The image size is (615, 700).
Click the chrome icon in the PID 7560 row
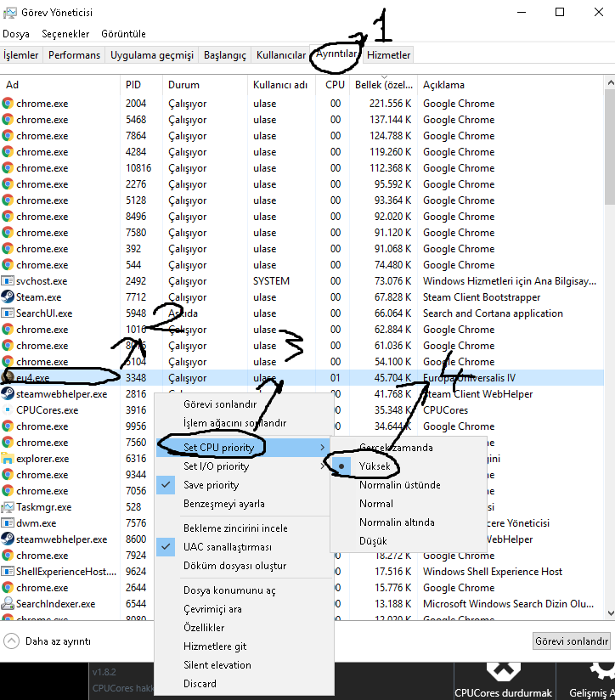point(7,443)
